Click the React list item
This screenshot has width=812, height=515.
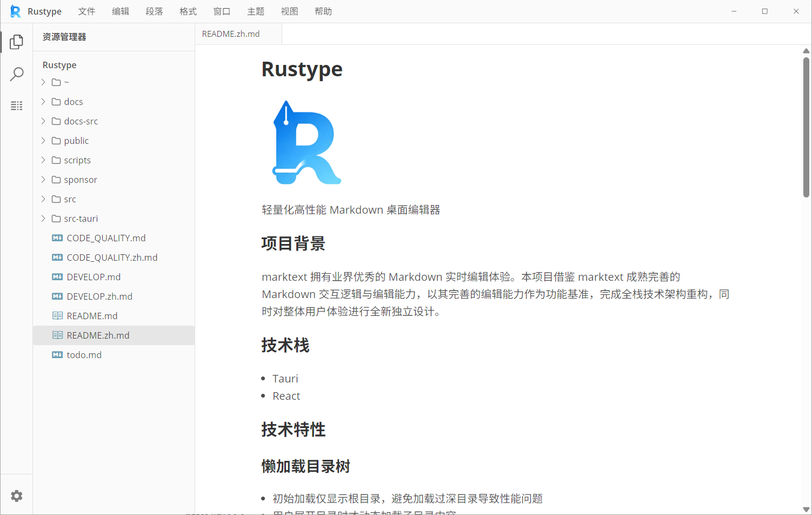(x=287, y=396)
